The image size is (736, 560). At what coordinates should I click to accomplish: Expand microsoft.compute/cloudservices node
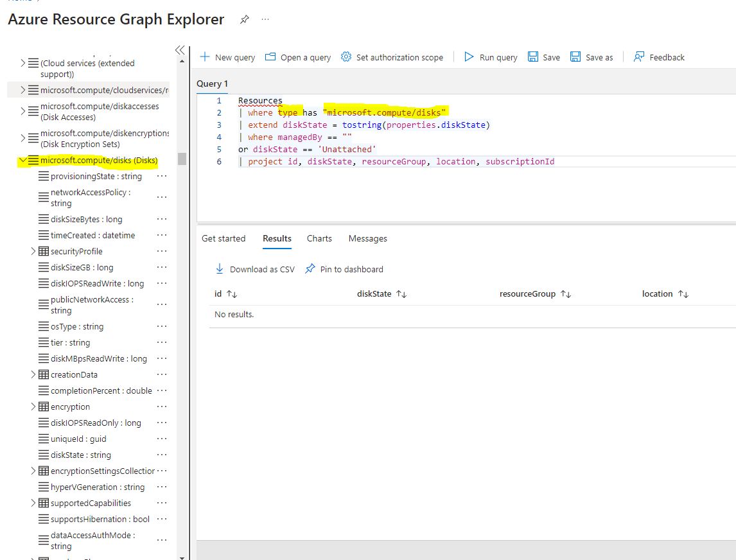(22, 90)
